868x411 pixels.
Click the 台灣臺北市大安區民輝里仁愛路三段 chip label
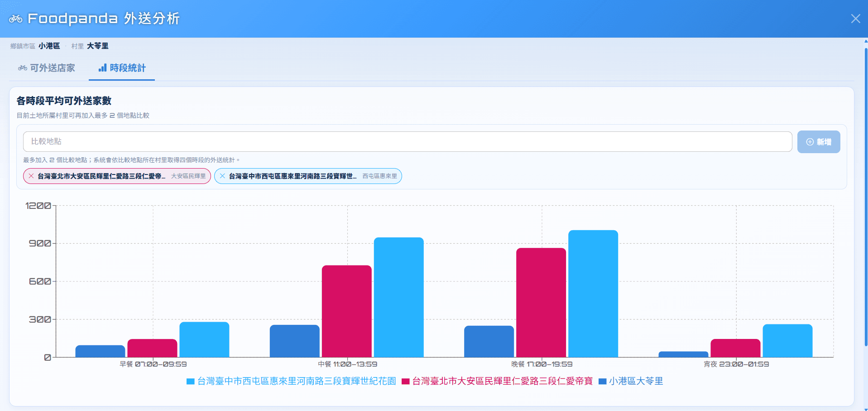101,176
